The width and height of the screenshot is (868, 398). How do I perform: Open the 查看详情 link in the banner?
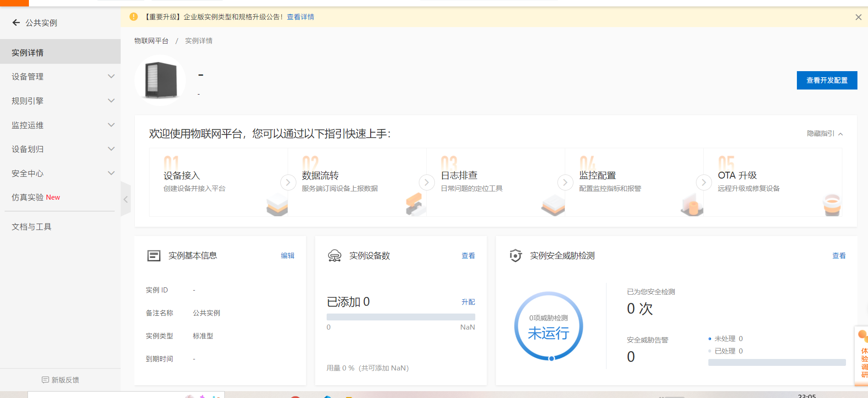300,17
